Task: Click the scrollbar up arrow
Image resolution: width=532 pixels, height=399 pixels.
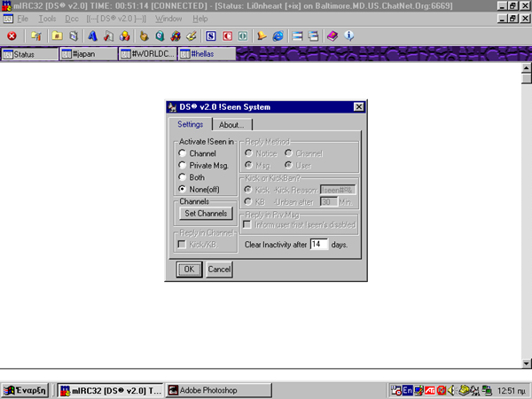Action: (526, 68)
